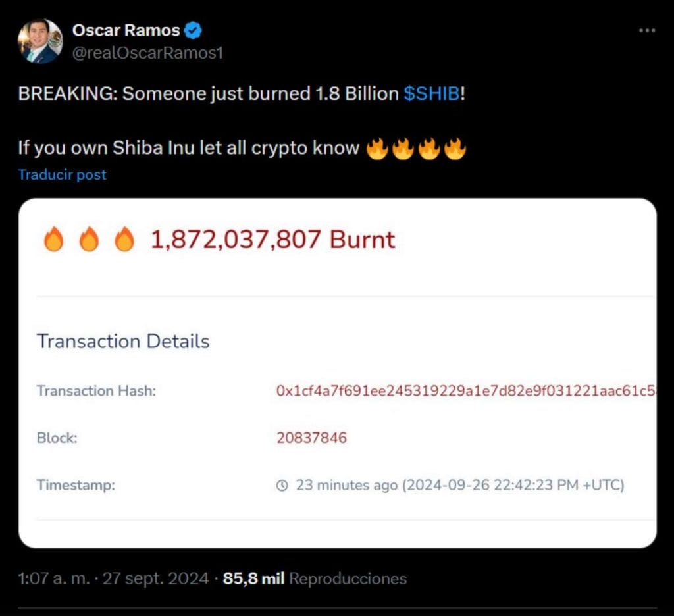This screenshot has height=616, width=674.
Task: Open block number 20837846
Action: [311, 438]
